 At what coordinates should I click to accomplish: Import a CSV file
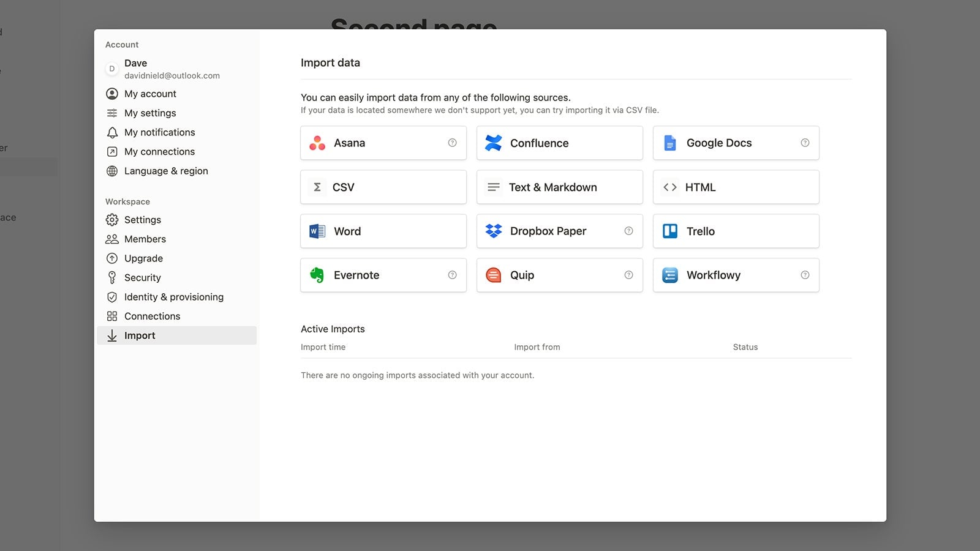[x=383, y=187]
